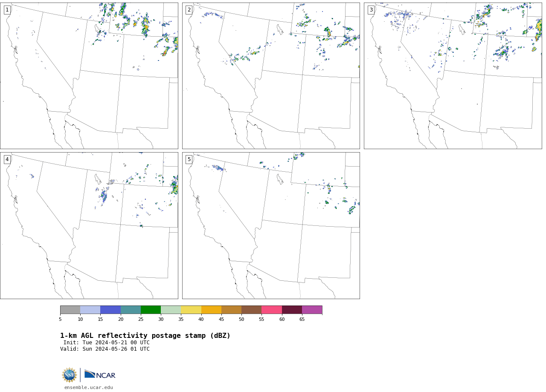Open ensemble member 5 reflectivity map
This screenshot has height=392, width=546.
[271, 225]
